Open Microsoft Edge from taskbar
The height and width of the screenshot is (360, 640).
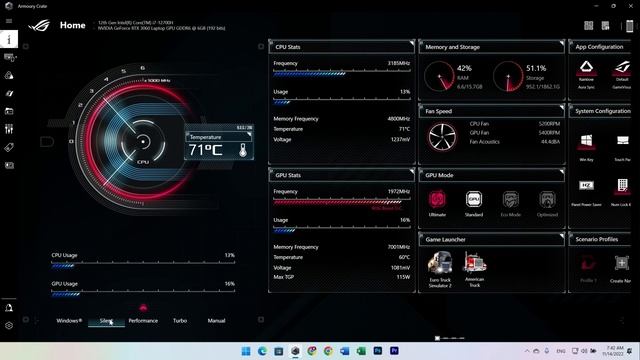[262, 351]
